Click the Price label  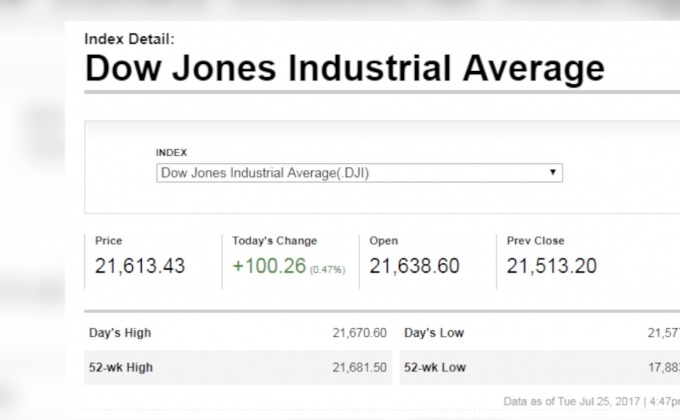pos(109,241)
